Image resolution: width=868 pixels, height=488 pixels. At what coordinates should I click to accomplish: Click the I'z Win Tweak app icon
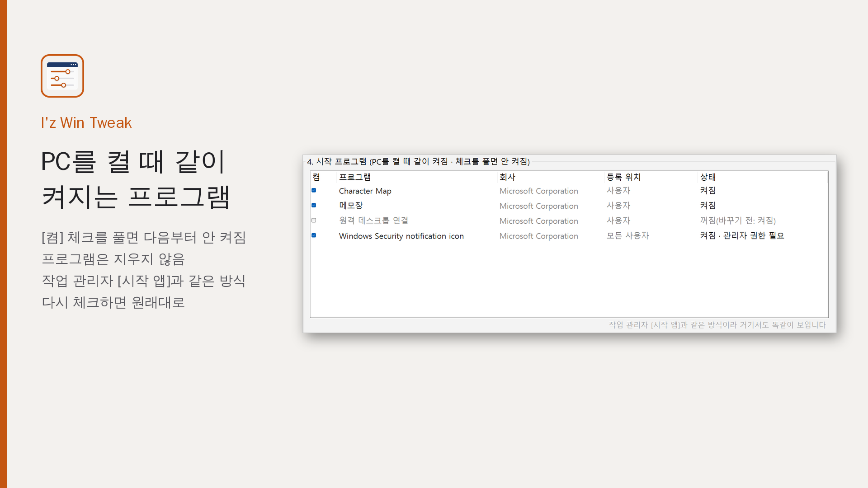coord(62,76)
